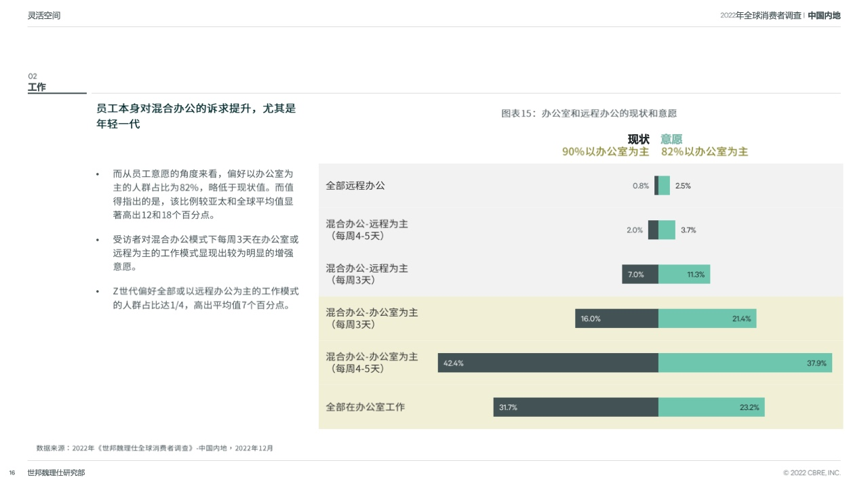Click the 现状 legend label
This screenshot has height=488, width=868.
(638, 139)
